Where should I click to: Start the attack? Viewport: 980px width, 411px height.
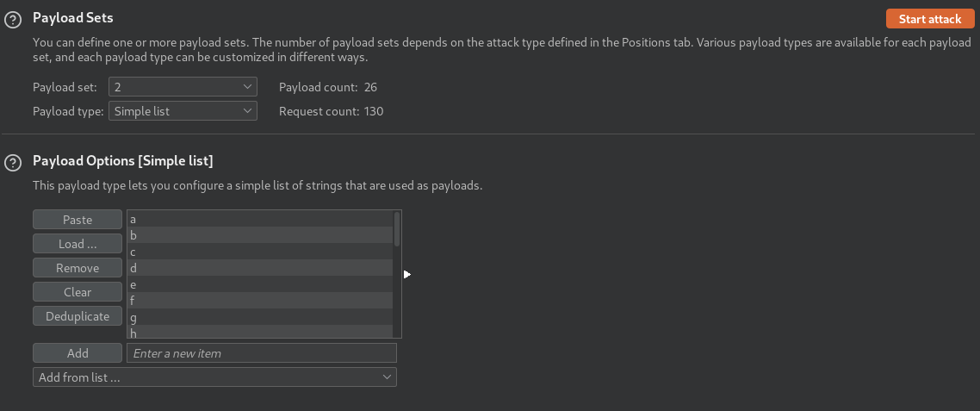point(930,19)
